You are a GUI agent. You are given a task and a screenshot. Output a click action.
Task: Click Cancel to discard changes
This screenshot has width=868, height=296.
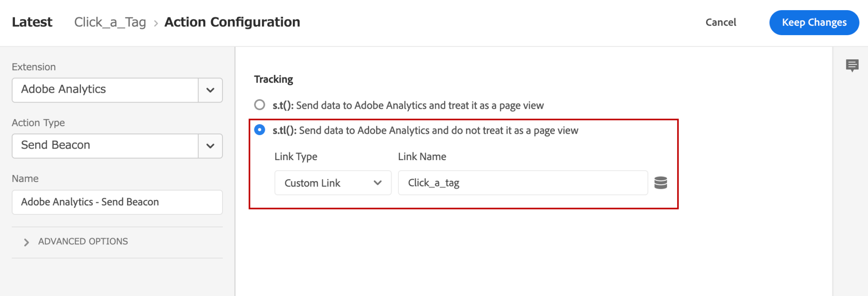tap(721, 22)
